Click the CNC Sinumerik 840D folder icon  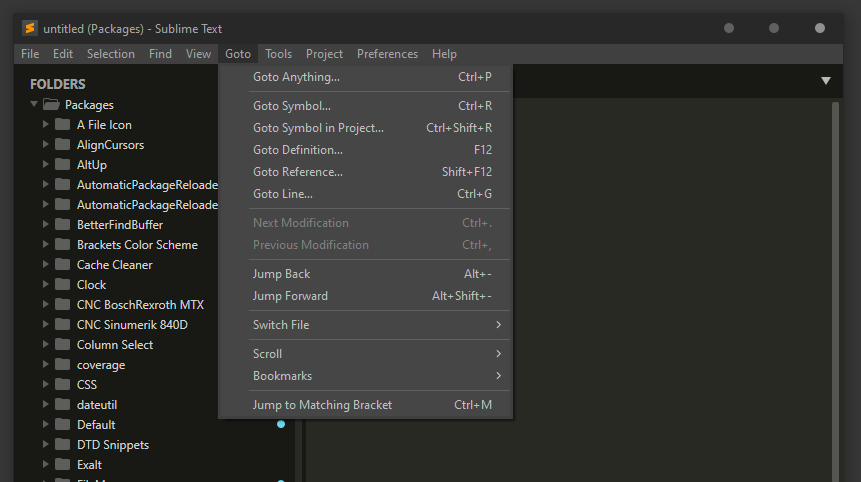(63, 324)
